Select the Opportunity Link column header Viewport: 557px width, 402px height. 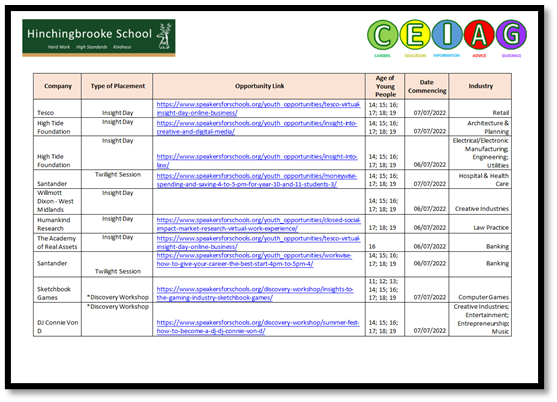pyautogui.click(x=259, y=86)
